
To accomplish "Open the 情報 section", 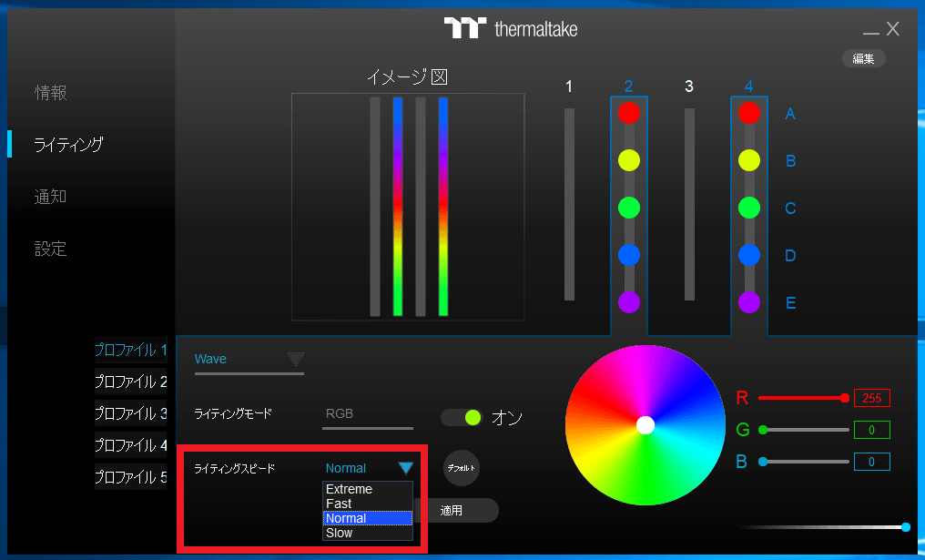I will (x=51, y=93).
